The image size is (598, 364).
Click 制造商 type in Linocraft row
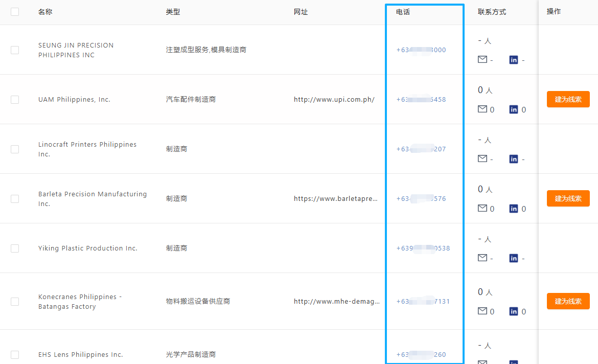pyautogui.click(x=176, y=149)
